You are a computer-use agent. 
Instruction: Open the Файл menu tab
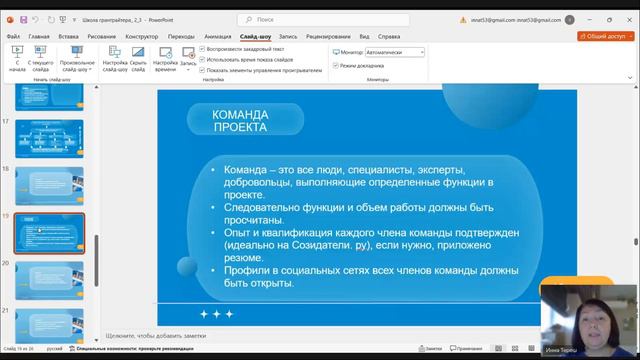tap(13, 36)
